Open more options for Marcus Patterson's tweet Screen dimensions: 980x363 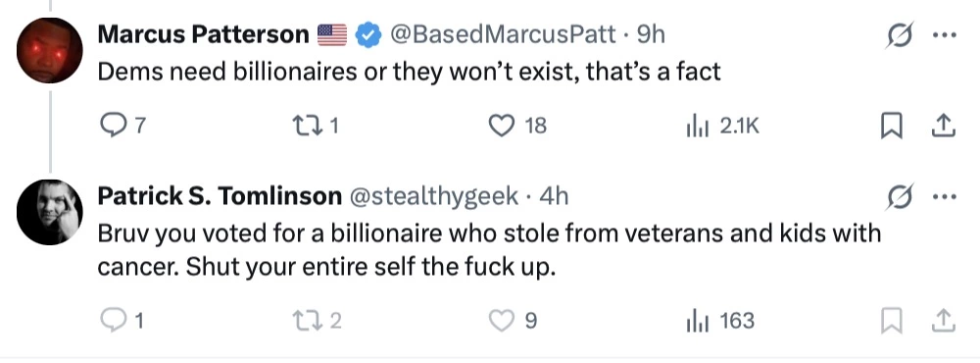pos(944,35)
